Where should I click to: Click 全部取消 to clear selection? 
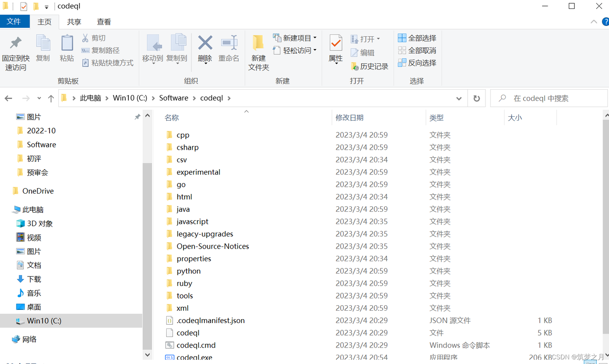[417, 50]
